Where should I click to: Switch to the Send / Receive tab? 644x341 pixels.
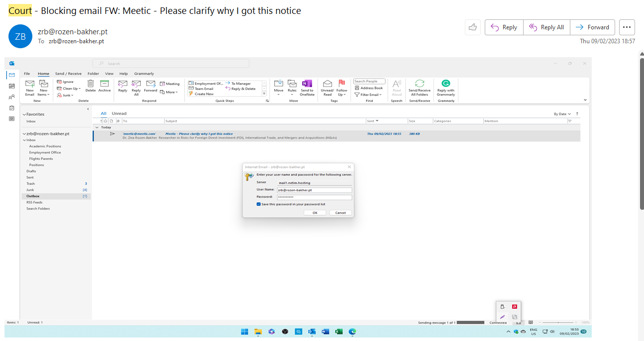point(68,74)
